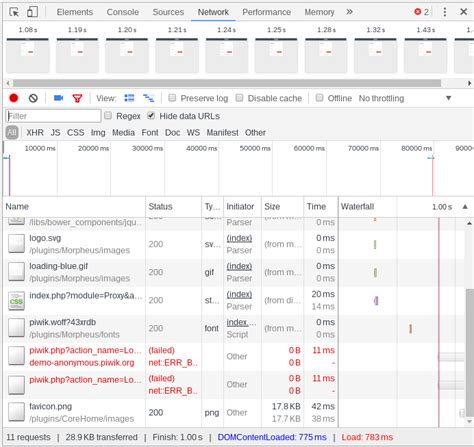Switch to the Console tab
The height and width of the screenshot is (447, 474).
click(x=123, y=12)
